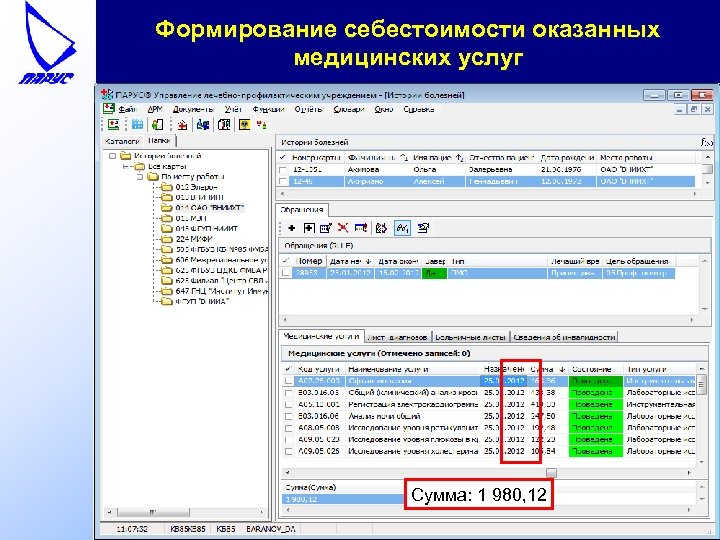
Task: Open the Словари menu
Action: pyautogui.click(x=349, y=109)
